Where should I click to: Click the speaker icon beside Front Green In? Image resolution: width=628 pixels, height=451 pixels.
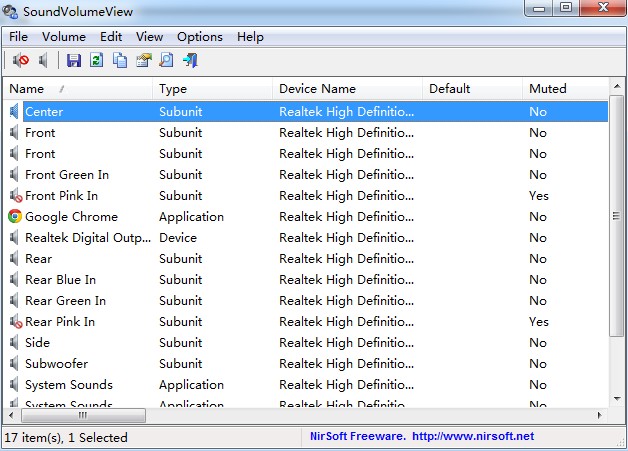[x=14, y=175]
